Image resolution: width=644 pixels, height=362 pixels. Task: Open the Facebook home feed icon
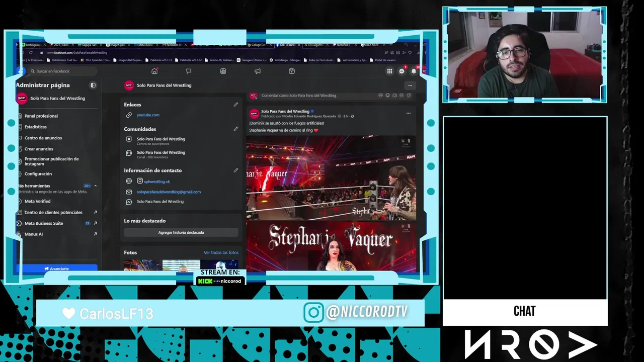pyautogui.click(x=154, y=71)
